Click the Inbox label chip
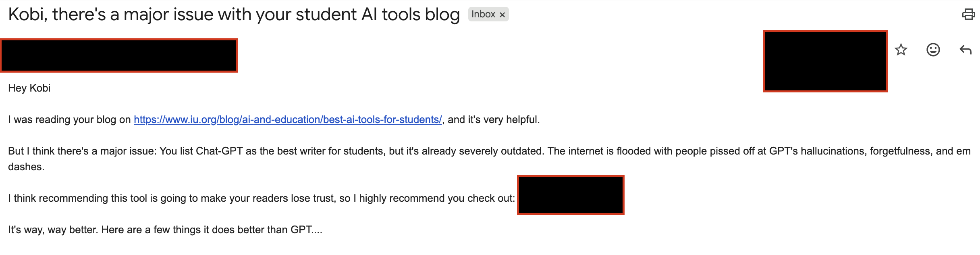 coord(483,15)
